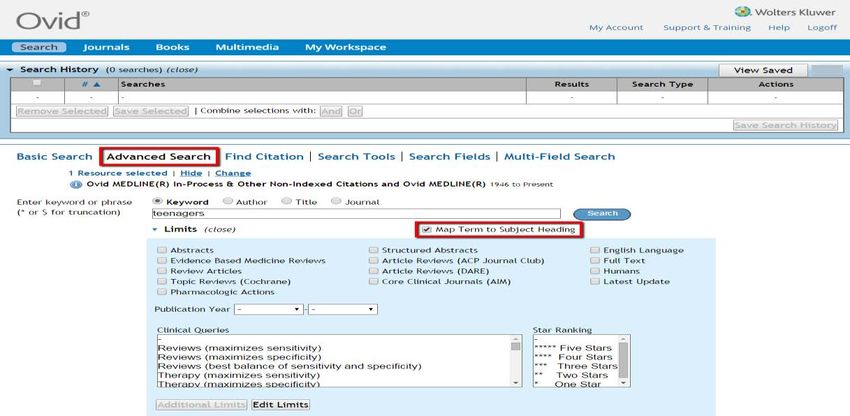The image size is (850, 416).
Task: Enable the Latest Update limit
Action: coord(595,281)
